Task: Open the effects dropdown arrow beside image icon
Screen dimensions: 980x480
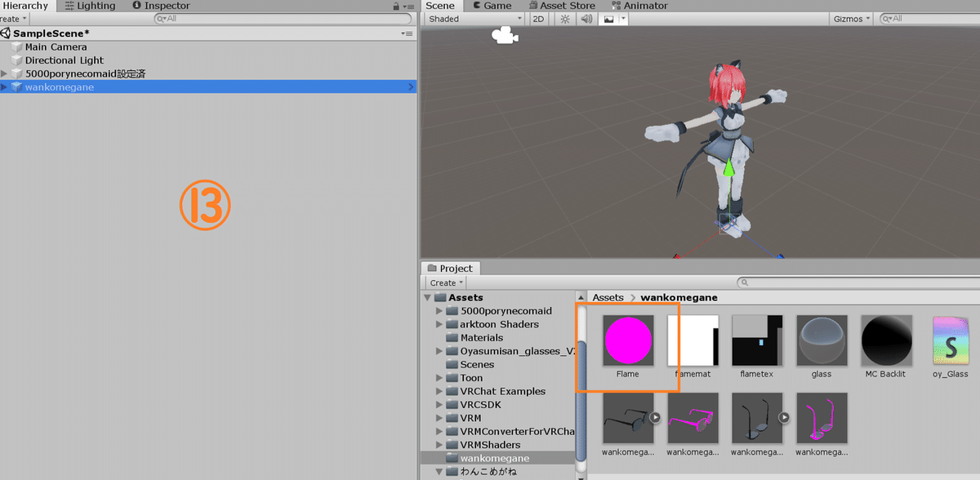Action: [623, 19]
